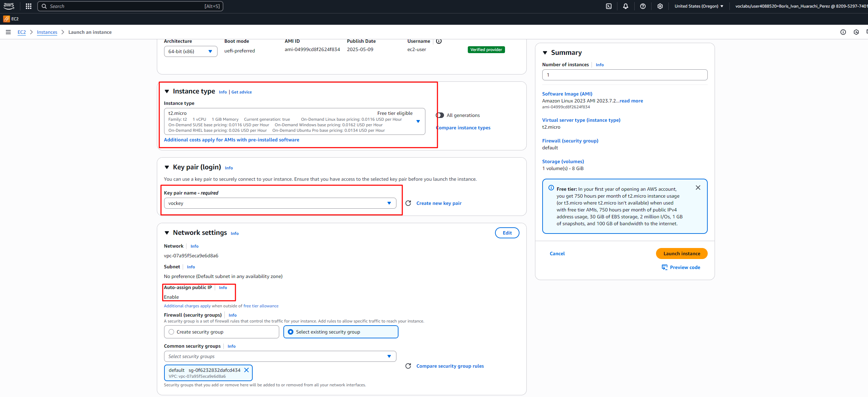Open Info link beside Network settings heading
This screenshot has height=397, width=868.
(235, 234)
